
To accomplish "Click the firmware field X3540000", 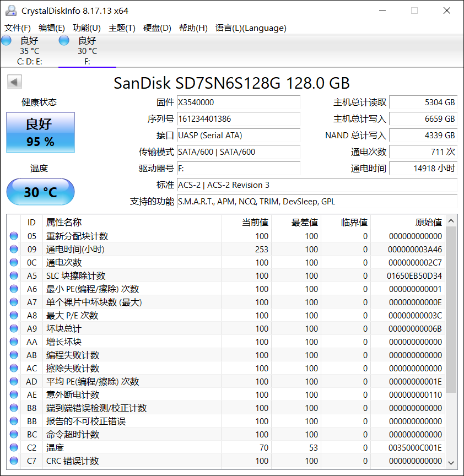I will click(239, 102).
